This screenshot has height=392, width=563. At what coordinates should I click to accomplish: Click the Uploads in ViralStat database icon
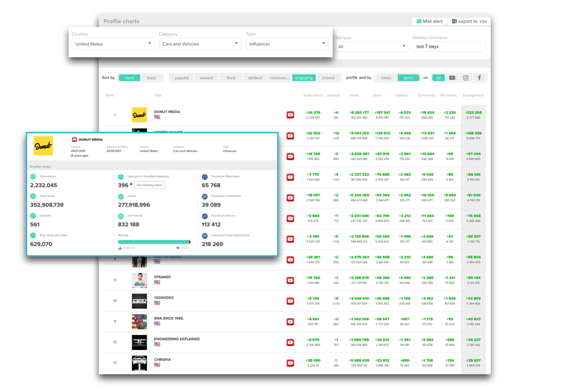click(x=121, y=177)
